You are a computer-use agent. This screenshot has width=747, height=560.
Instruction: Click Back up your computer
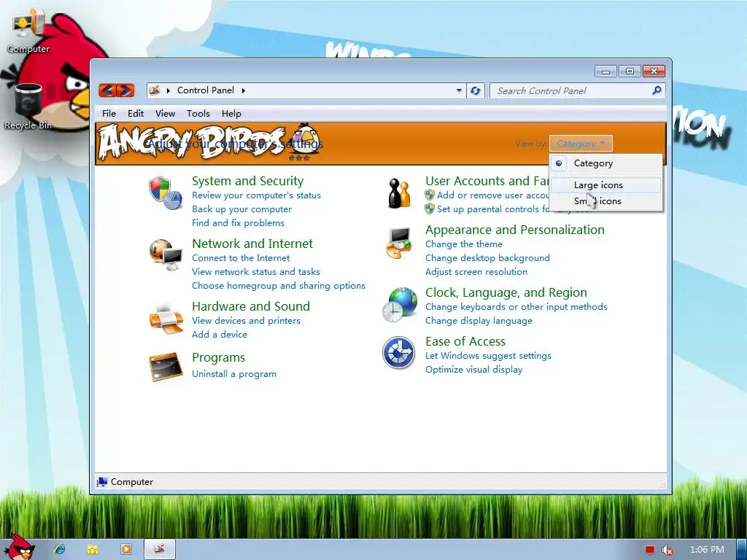coord(242,209)
